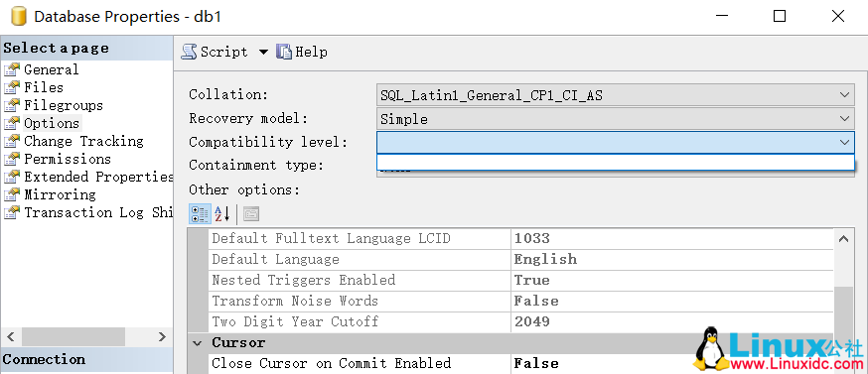868x374 pixels.
Task: Click the Extended Properties page icon
Action: 12,177
